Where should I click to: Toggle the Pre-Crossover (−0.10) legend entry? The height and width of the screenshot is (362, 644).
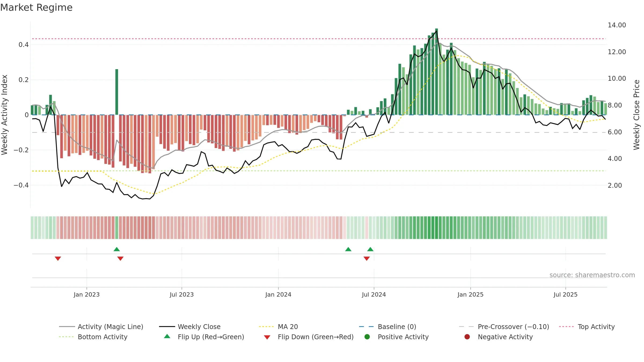504,327
